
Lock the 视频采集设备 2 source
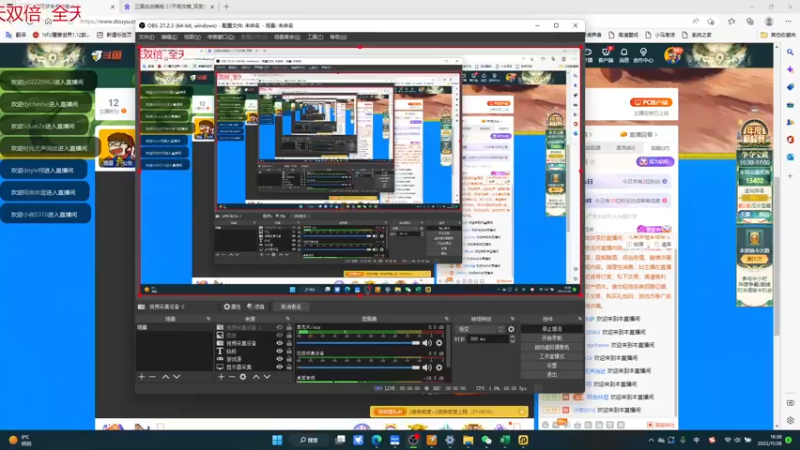coord(289,328)
